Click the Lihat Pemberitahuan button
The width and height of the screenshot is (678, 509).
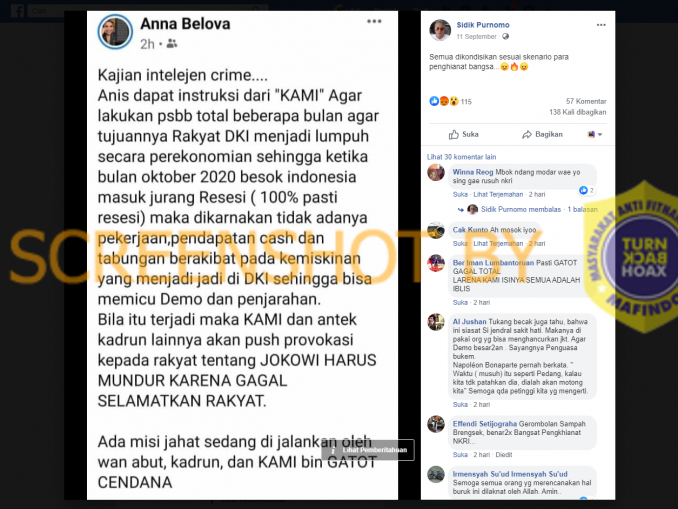click(x=368, y=450)
